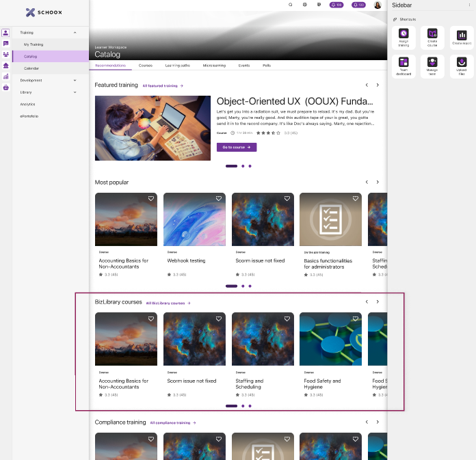Toggle favorite heart on BizLibrary Staffing and Scheduling

coord(287,319)
